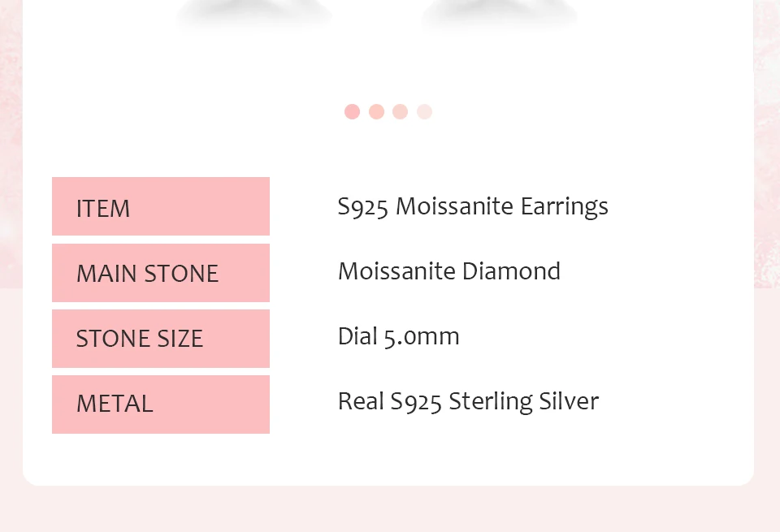
Task: Click the "Moissanite Diamond" value text
Action: coord(449,271)
